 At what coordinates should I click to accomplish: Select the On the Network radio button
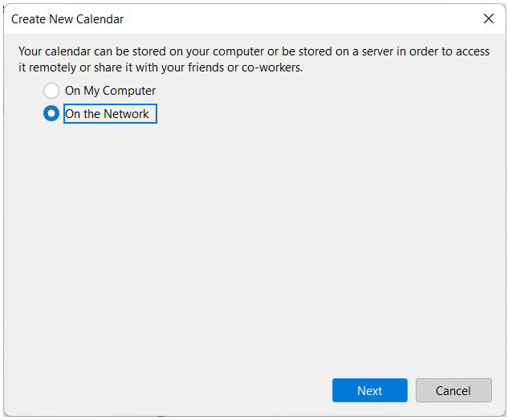(51, 113)
